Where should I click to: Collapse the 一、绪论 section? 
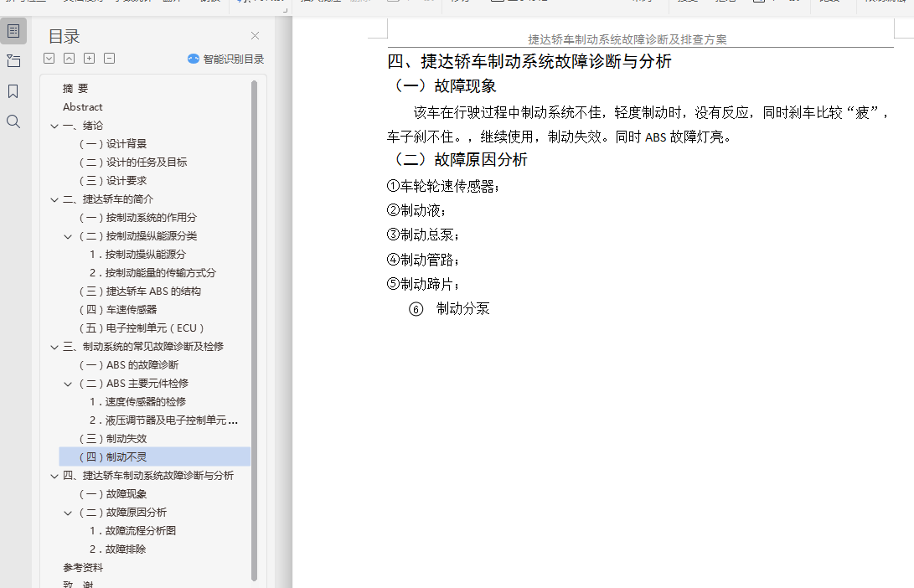click(54, 126)
